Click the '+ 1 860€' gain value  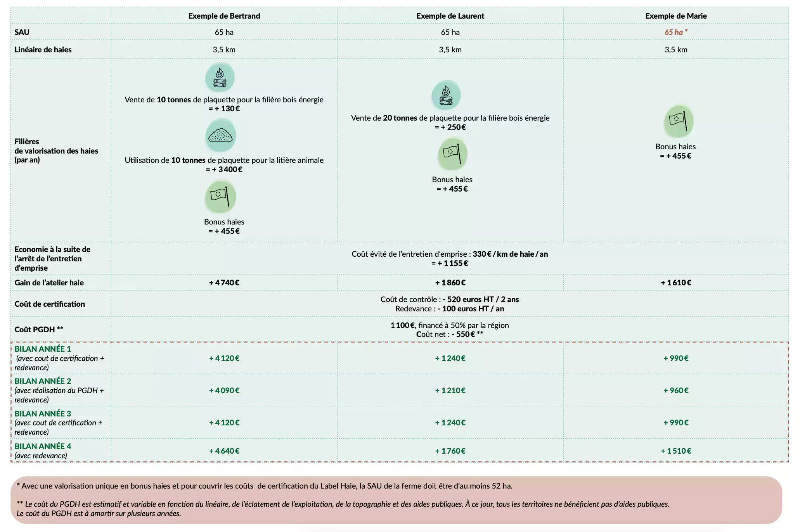[450, 283]
